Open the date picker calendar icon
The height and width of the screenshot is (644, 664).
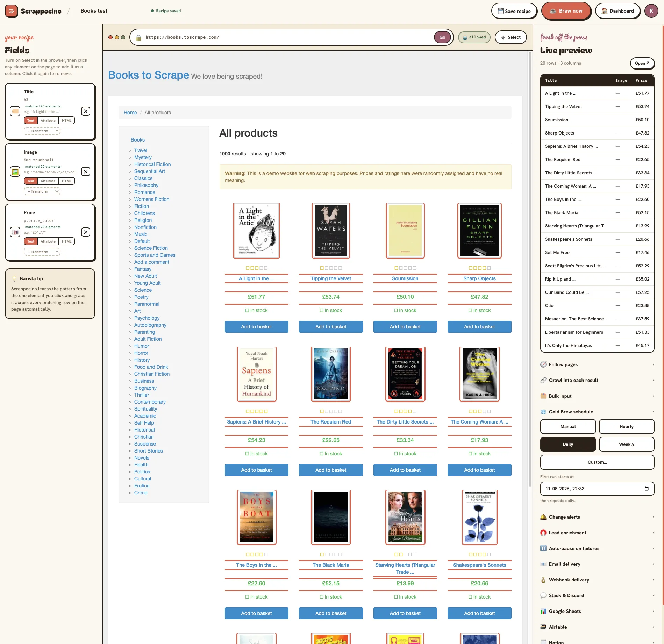[x=647, y=489]
